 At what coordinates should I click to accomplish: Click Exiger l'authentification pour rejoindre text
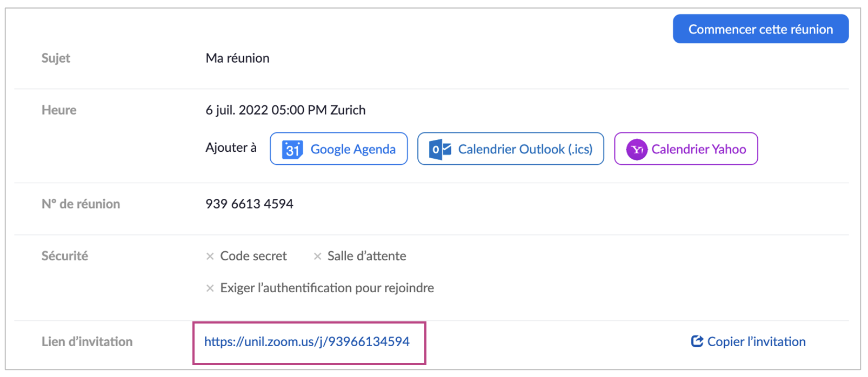[327, 288]
